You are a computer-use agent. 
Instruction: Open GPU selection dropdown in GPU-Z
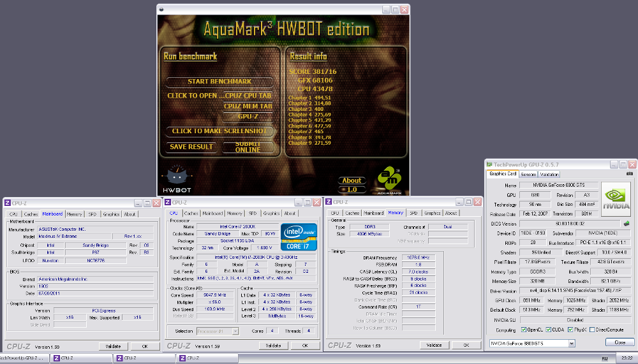[x=572, y=344]
